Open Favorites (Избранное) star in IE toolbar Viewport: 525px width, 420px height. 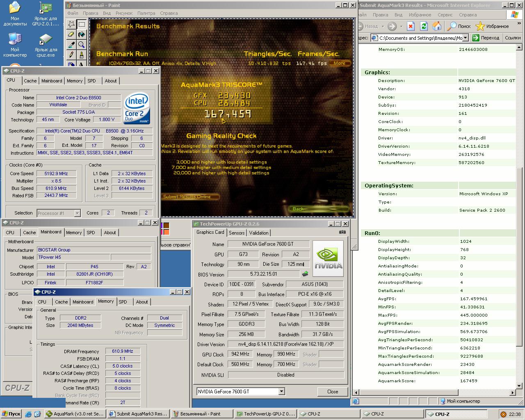click(492, 26)
